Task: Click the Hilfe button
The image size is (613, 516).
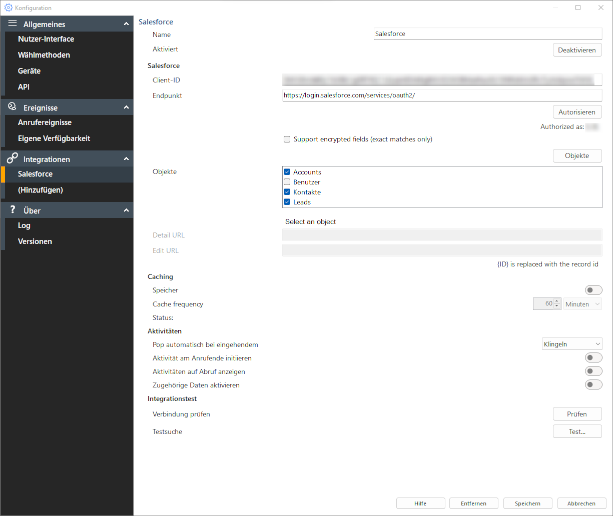Action: pyautogui.click(x=421, y=503)
